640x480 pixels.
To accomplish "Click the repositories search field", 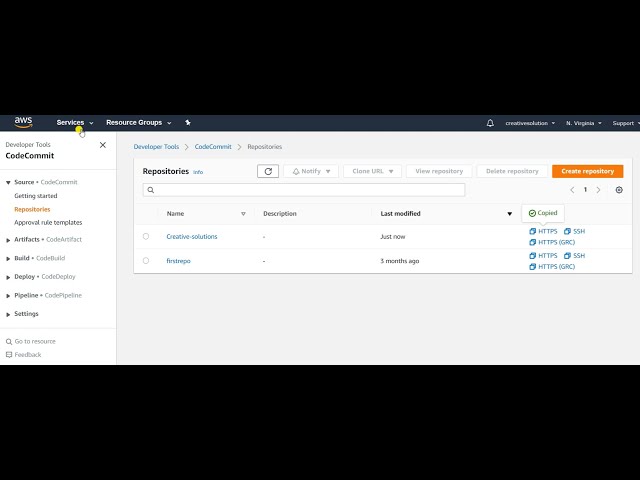I will click(304, 190).
